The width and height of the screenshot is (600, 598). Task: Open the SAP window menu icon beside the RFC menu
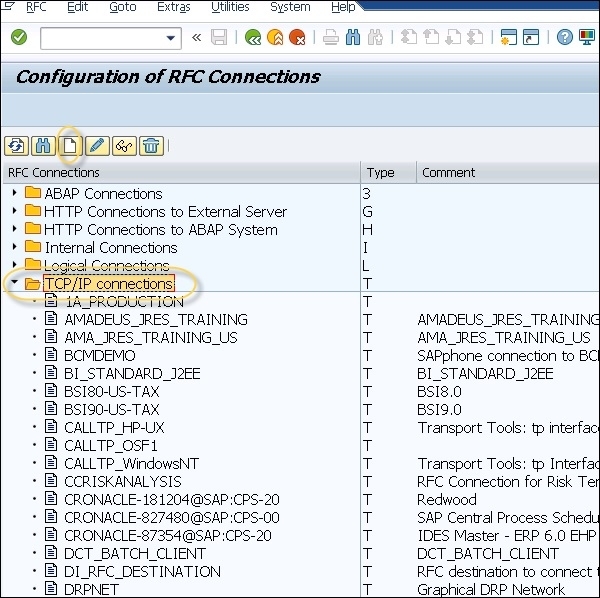pyautogui.click(x=8, y=6)
